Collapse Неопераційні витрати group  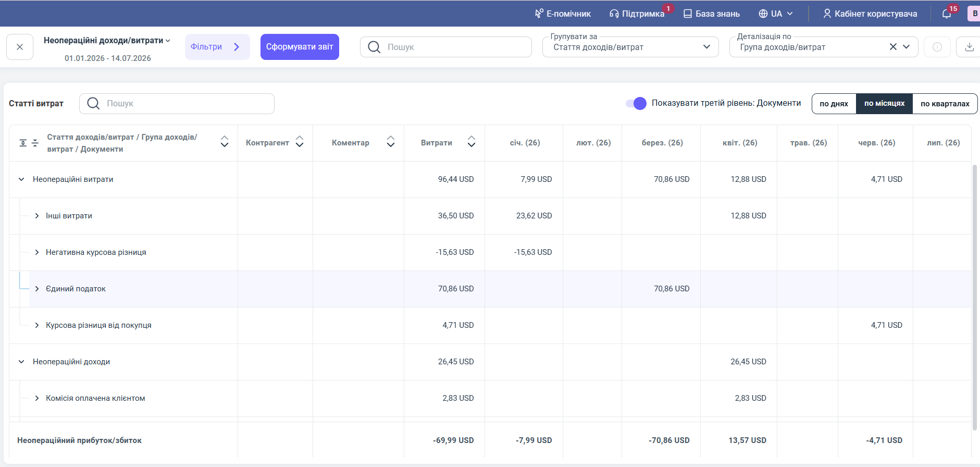(x=21, y=179)
